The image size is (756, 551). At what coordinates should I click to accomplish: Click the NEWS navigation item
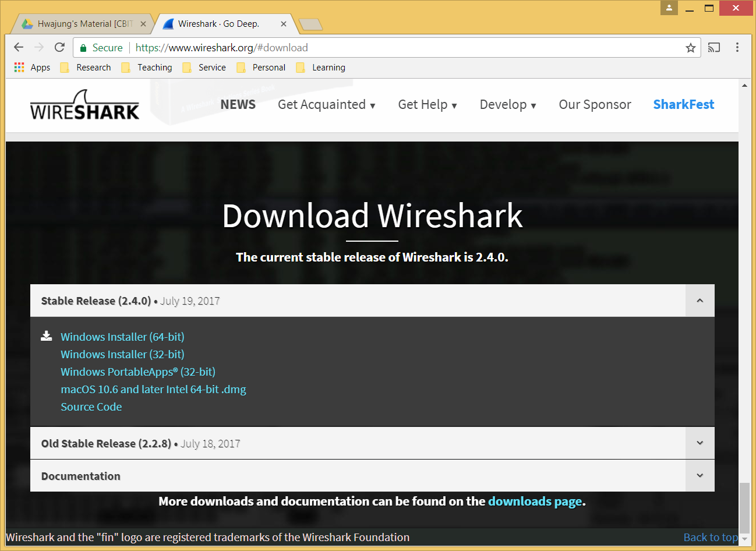pyautogui.click(x=238, y=104)
